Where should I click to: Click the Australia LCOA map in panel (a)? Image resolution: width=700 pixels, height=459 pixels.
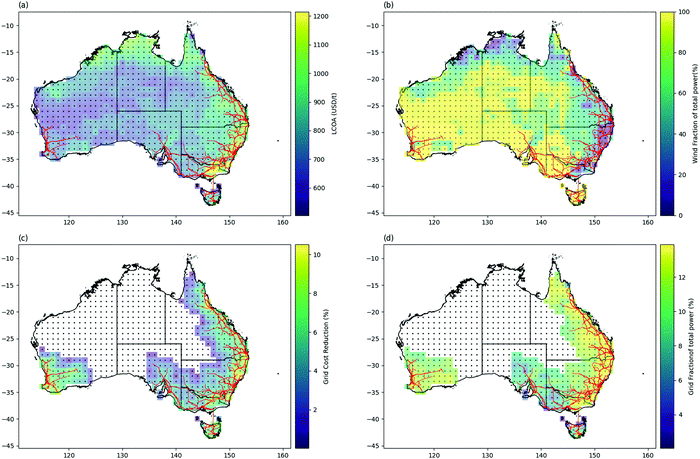(x=154, y=113)
